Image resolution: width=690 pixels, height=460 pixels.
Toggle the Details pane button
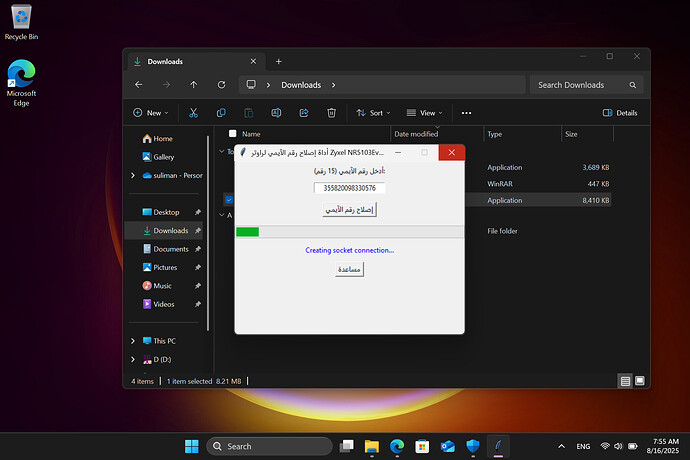(620, 113)
